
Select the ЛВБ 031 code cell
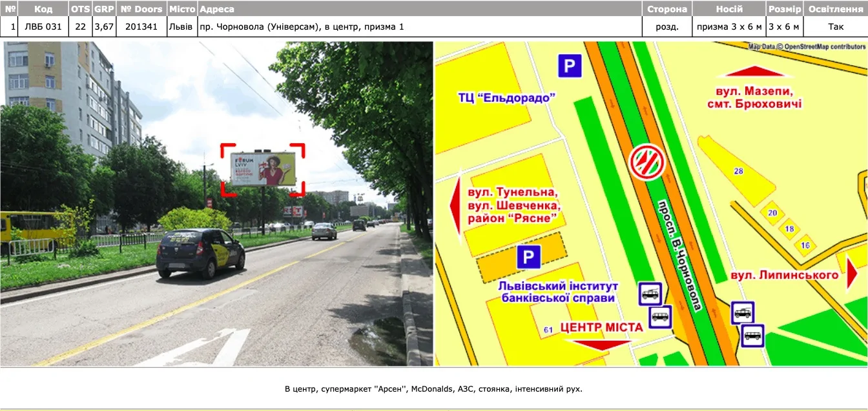pyautogui.click(x=43, y=26)
